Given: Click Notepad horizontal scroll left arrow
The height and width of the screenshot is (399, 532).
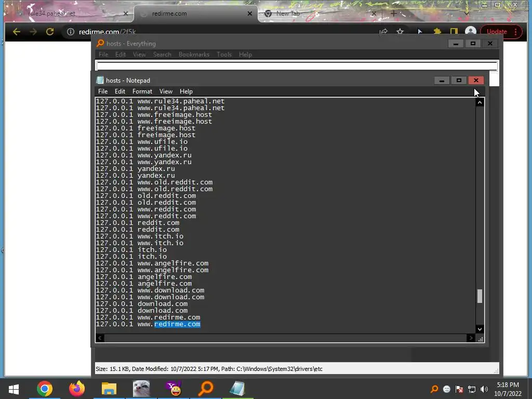Looking at the screenshot, I should (100, 338).
